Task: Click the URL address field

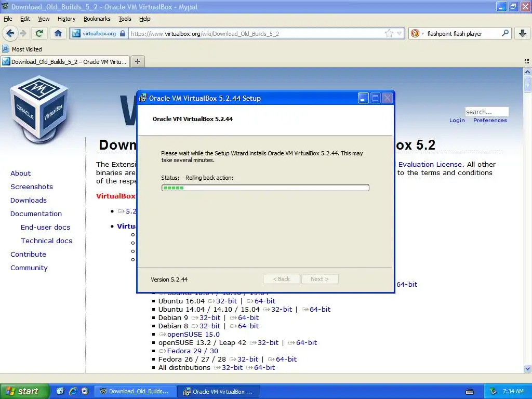Action: tap(257, 34)
